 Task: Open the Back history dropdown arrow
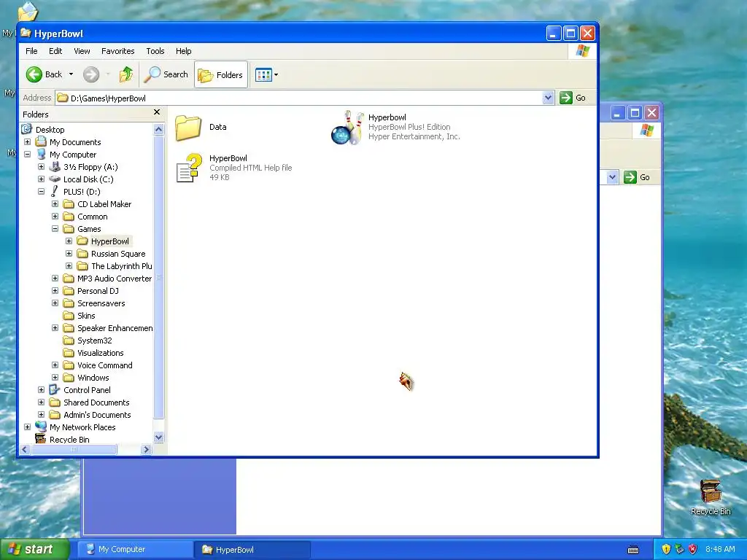pos(71,74)
